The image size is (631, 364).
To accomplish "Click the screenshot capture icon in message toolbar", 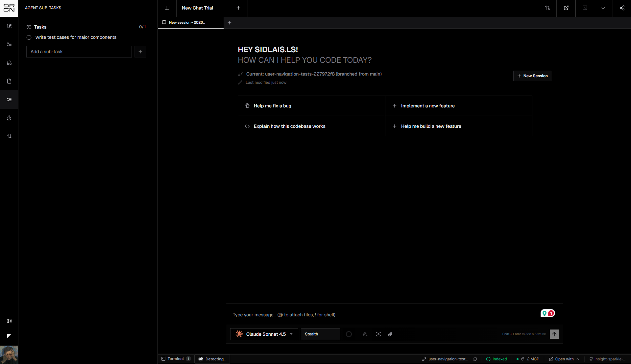I will point(378,334).
